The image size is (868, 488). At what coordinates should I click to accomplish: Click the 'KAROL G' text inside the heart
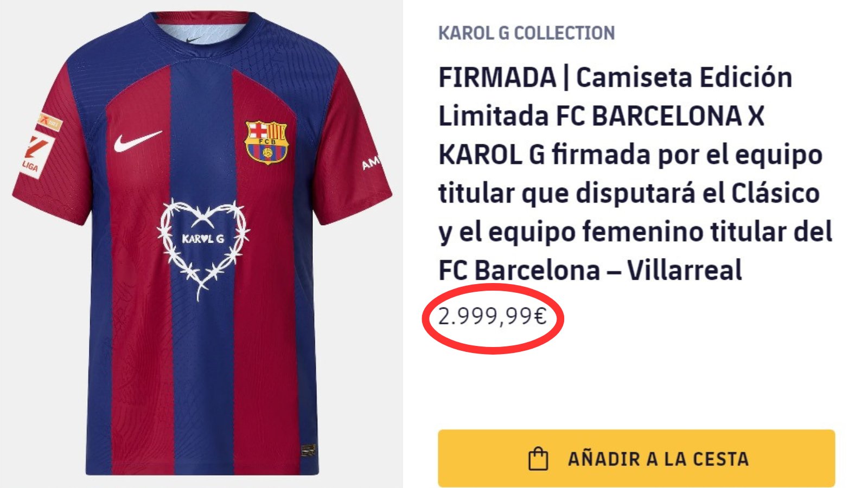point(203,239)
